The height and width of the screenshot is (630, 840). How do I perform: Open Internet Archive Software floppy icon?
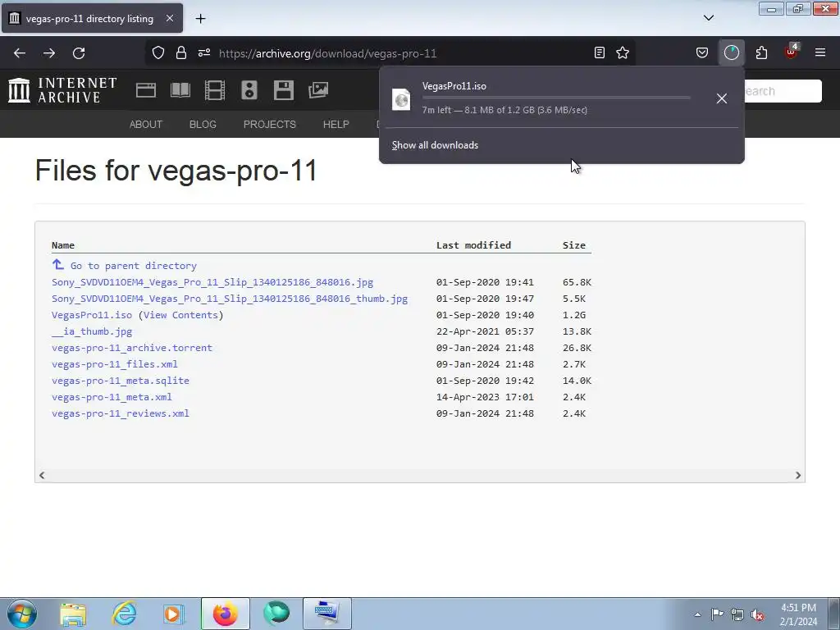[283, 90]
